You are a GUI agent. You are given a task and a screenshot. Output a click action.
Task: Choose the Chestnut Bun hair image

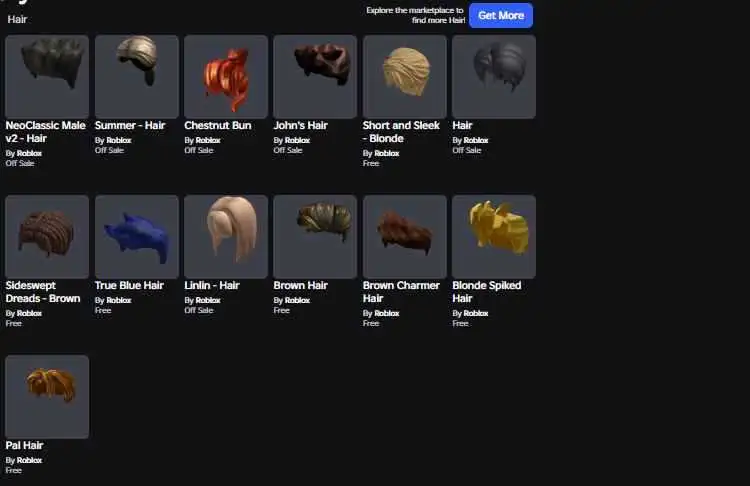tap(226, 77)
